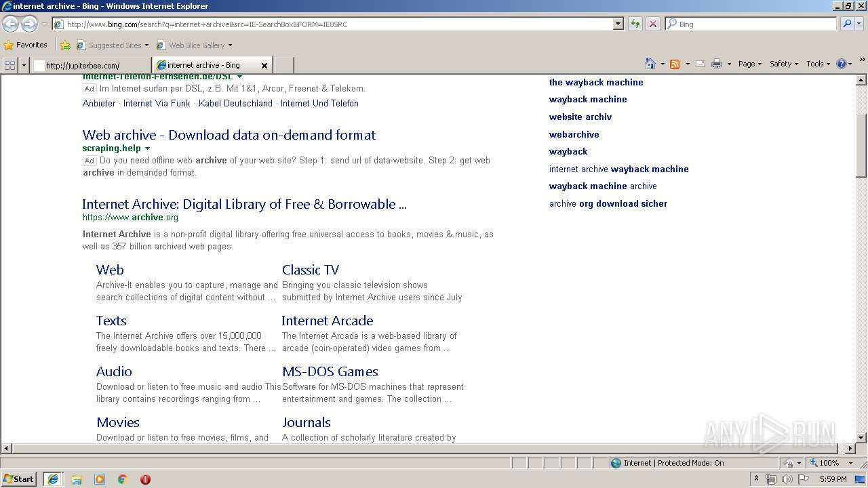The image size is (868, 488).
Task: Open a new blank tab
Action: pos(283,65)
